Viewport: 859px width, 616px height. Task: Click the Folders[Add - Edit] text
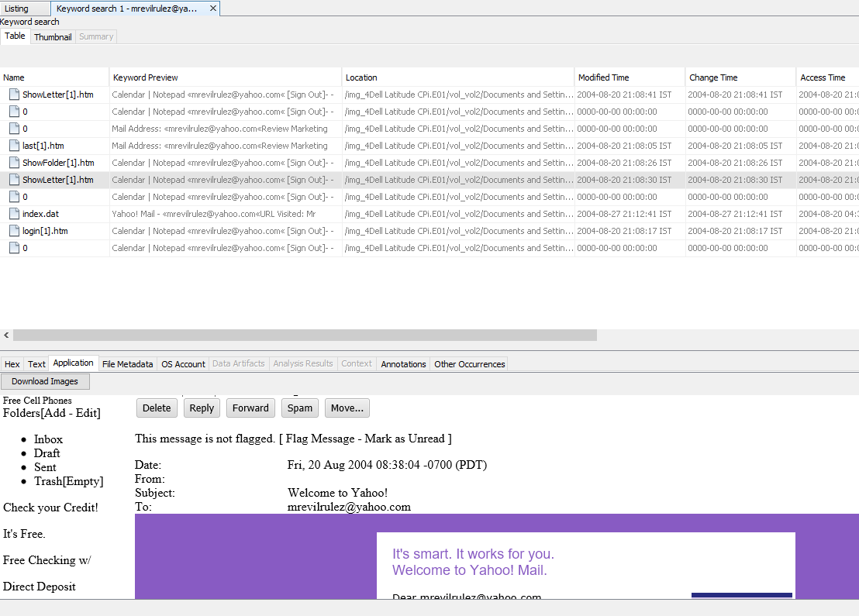click(51, 413)
